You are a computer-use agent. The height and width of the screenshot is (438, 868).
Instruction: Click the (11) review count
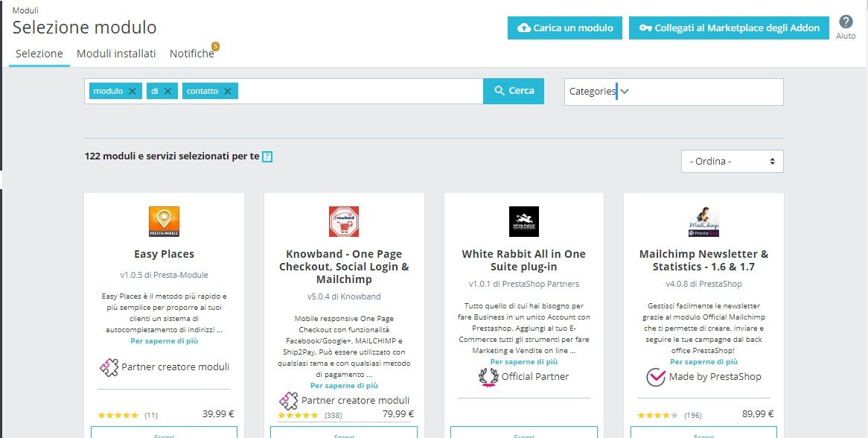[151, 415]
